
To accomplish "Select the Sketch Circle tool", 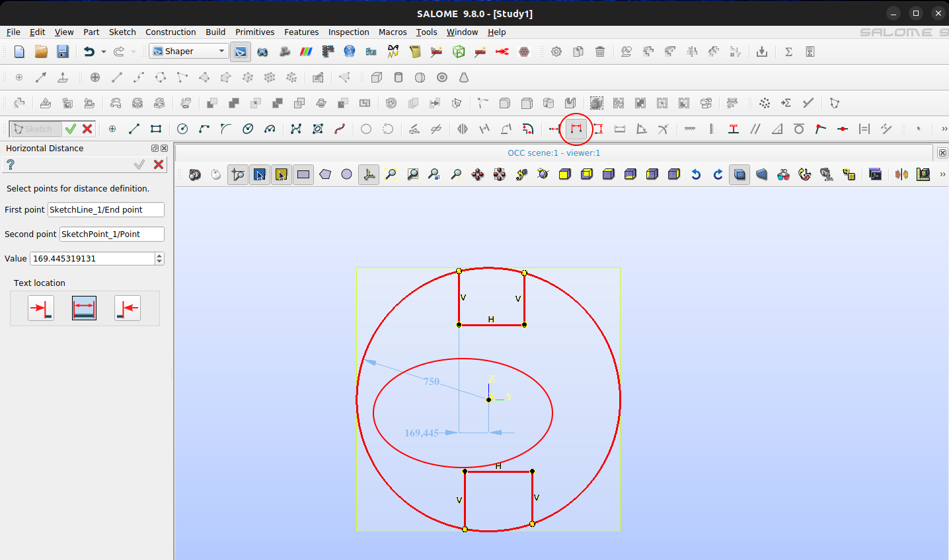I will point(182,129).
